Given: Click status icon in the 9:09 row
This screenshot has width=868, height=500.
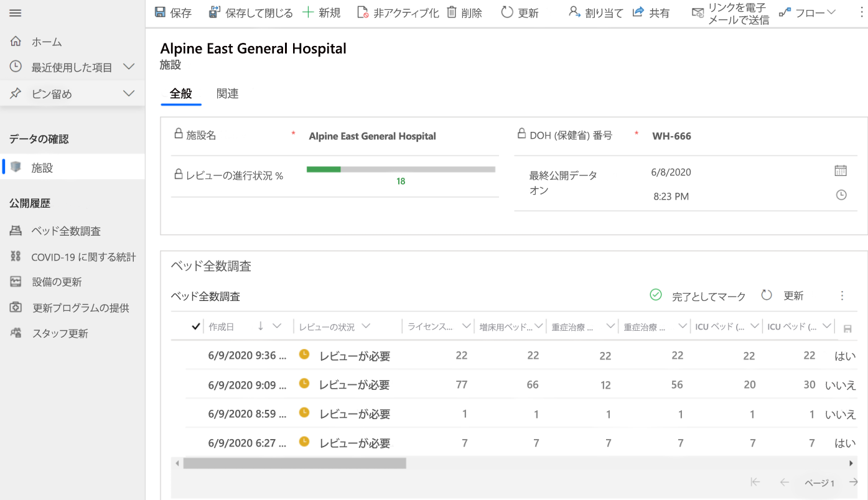Looking at the screenshot, I should click(x=304, y=384).
